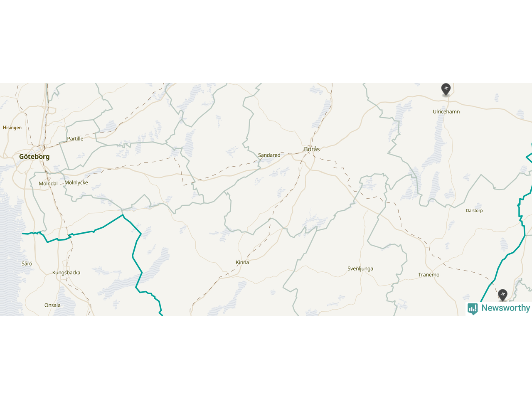
Task: Click the Kungsbacka place label
Action: click(66, 273)
